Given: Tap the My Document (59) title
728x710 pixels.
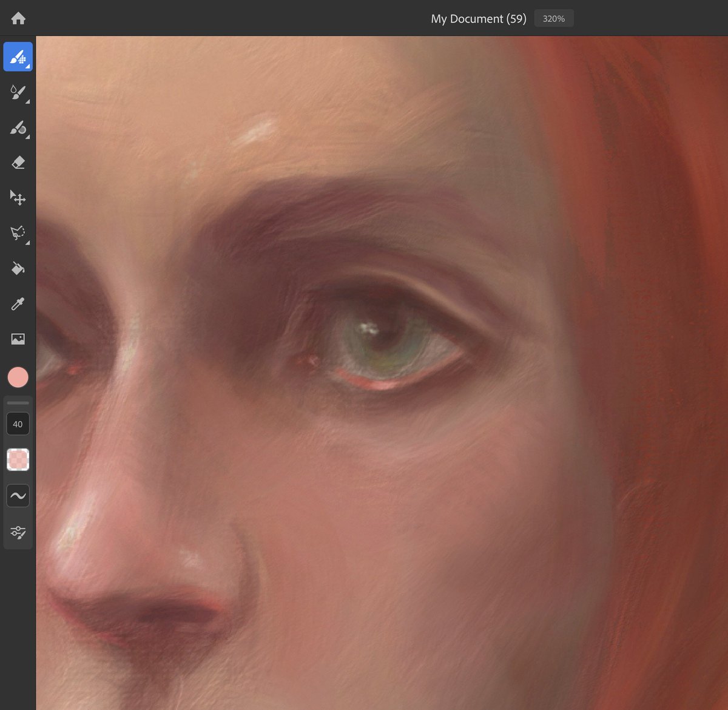Looking at the screenshot, I should pyautogui.click(x=478, y=18).
